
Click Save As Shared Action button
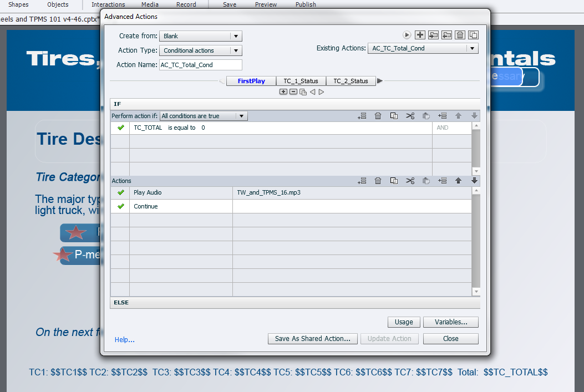pyautogui.click(x=312, y=339)
